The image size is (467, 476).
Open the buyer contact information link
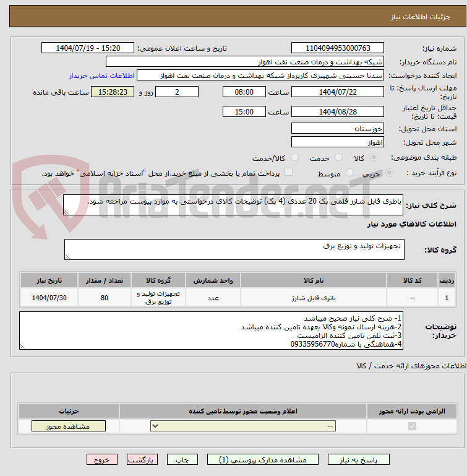(x=101, y=76)
